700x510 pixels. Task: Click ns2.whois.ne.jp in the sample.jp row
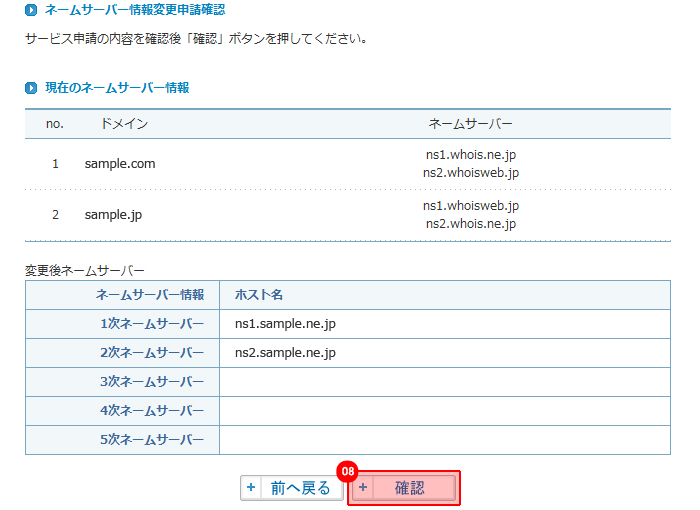pos(470,224)
